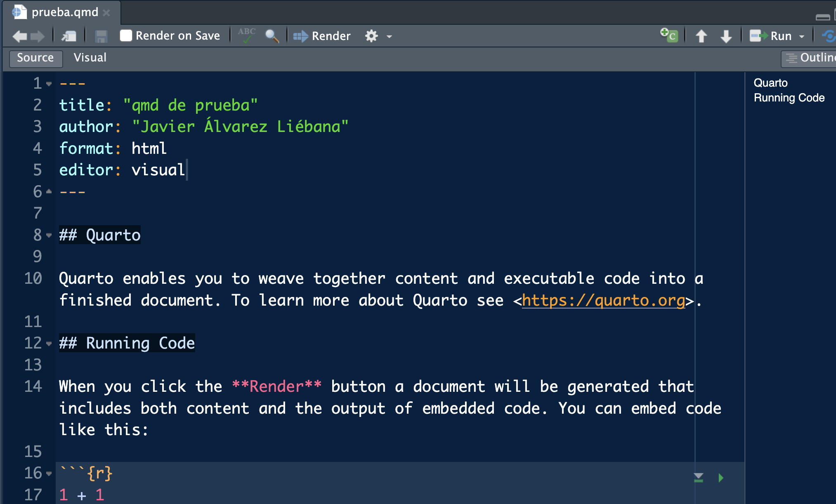Enable the Render on Save checkbox
The image size is (836, 504).
[126, 35]
